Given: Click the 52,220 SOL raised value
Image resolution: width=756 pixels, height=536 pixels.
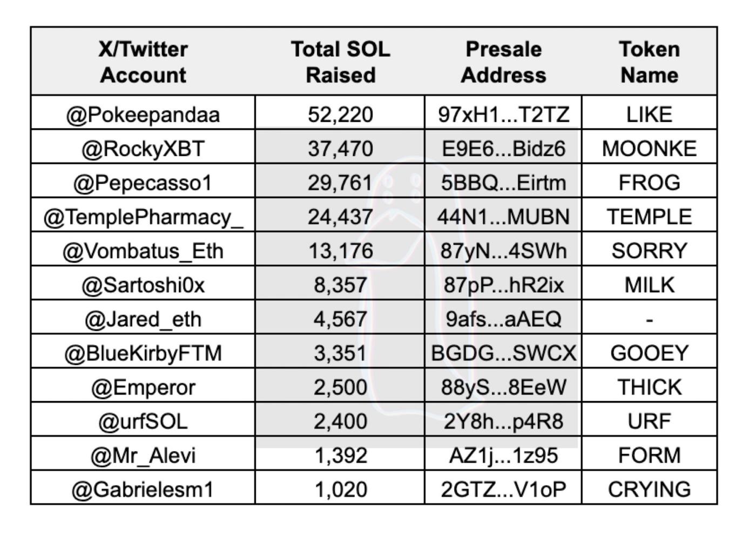Looking at the screenshot, I should coord(340,115).
